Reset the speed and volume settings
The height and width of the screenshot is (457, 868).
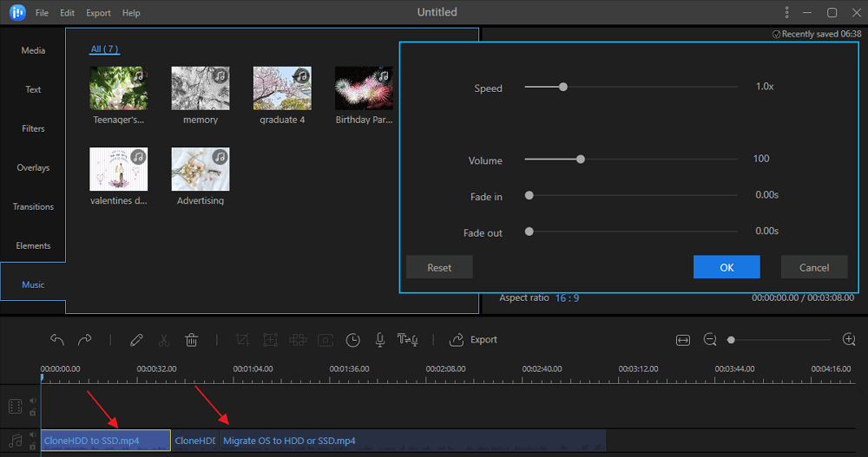click(439, 267)
